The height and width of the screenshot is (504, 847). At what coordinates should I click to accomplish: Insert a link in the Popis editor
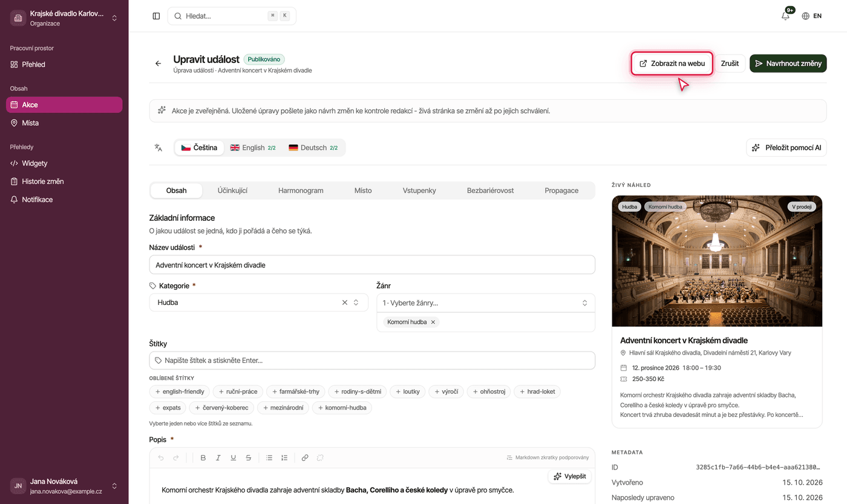coord(305,458)
